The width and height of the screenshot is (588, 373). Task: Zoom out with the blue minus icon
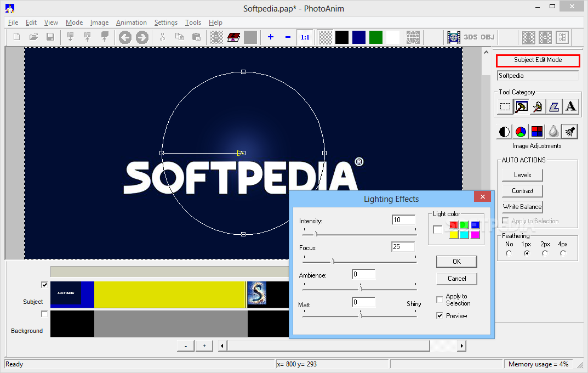(288, 37)
